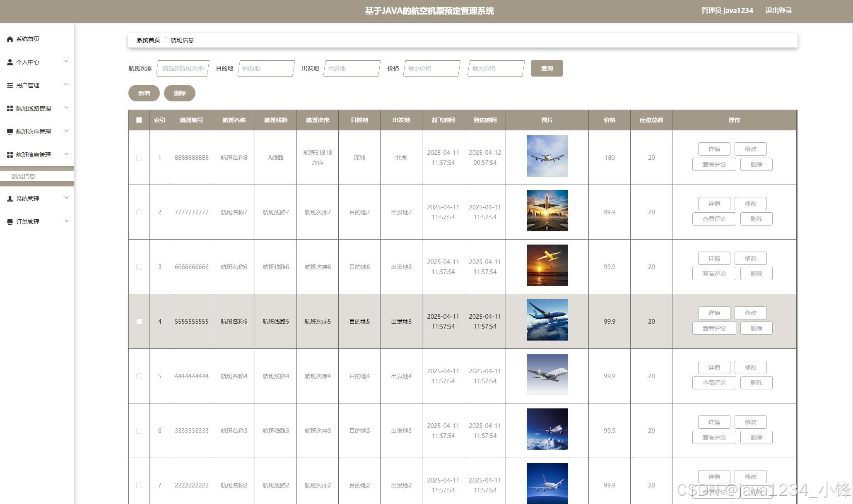Focus the 最小价格 input field
This screenshot has height=504, width=853.
(431, 68)
